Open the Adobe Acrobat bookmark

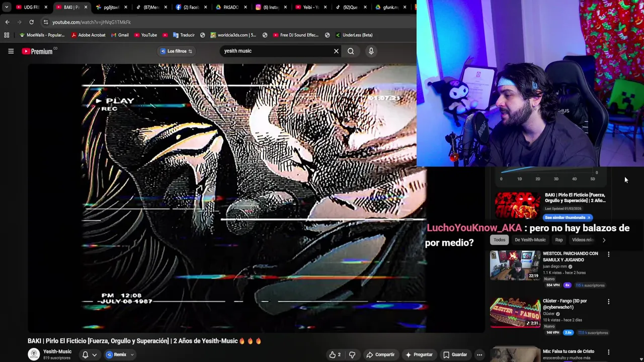click(88, 35)
